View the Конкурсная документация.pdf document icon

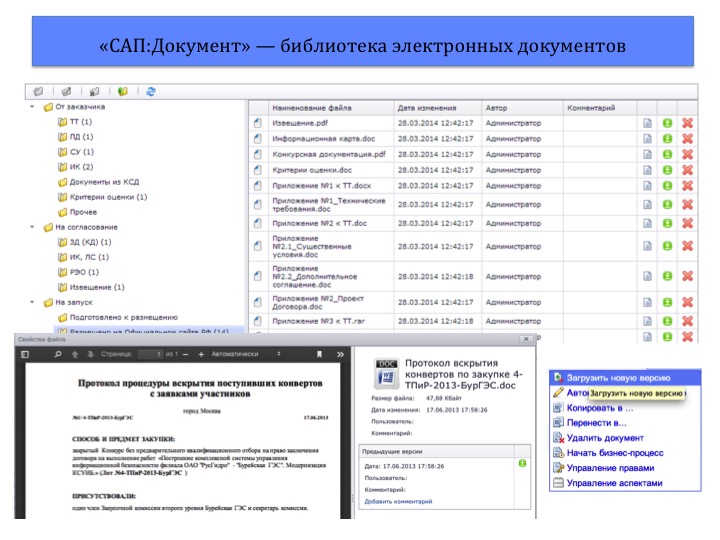tap(647, 154)
